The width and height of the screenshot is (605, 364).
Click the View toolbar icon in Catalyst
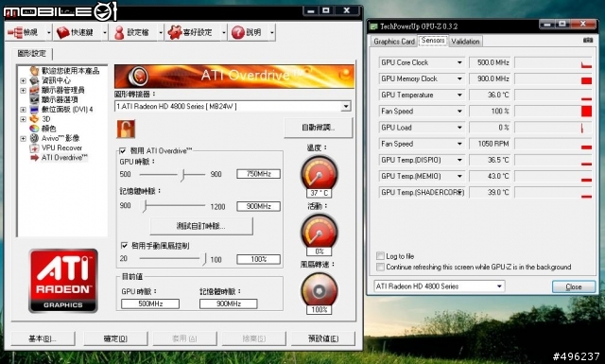(x=15, y=32)
